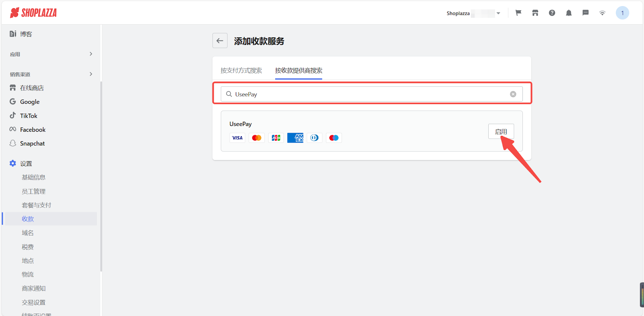
Task: Open the flag icon in top bar
Action: pyautogui.click(x=518, y=13)
